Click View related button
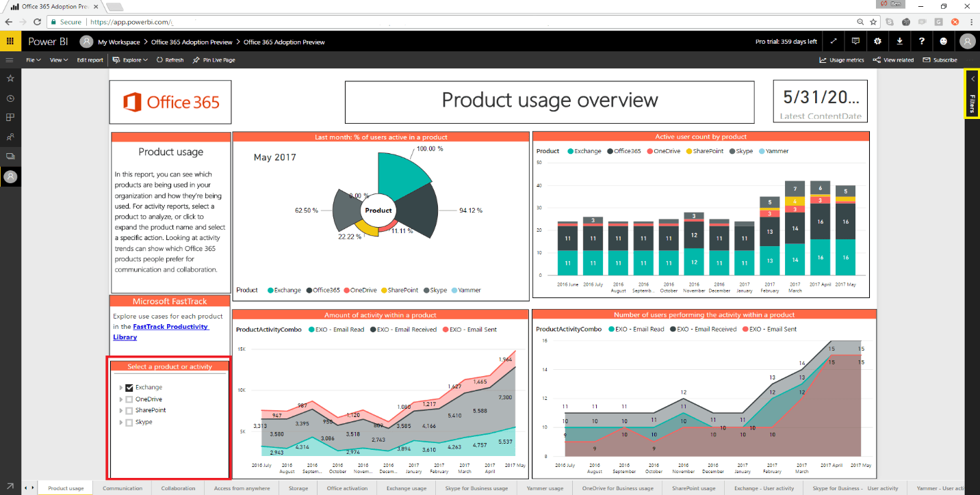Image resolution: width=980 pixels, height=495 pixels. [893, 60]
